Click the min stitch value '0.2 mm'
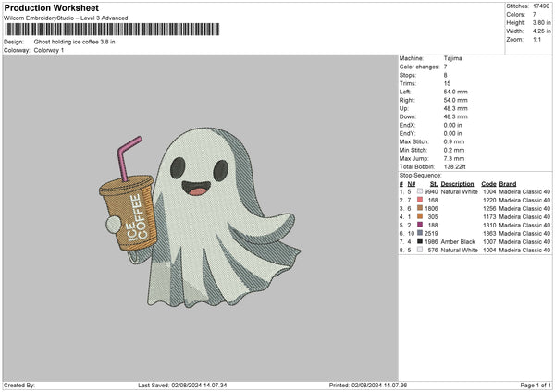 (x=454, y=150)
